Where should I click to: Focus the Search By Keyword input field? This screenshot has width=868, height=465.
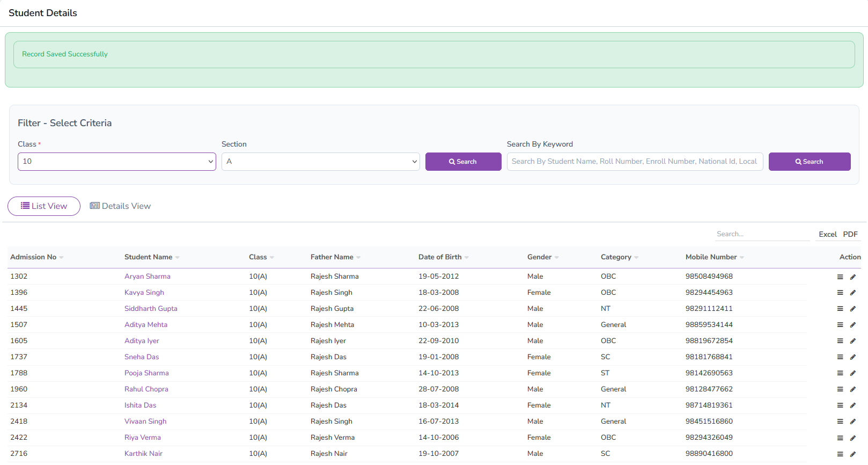635,162
